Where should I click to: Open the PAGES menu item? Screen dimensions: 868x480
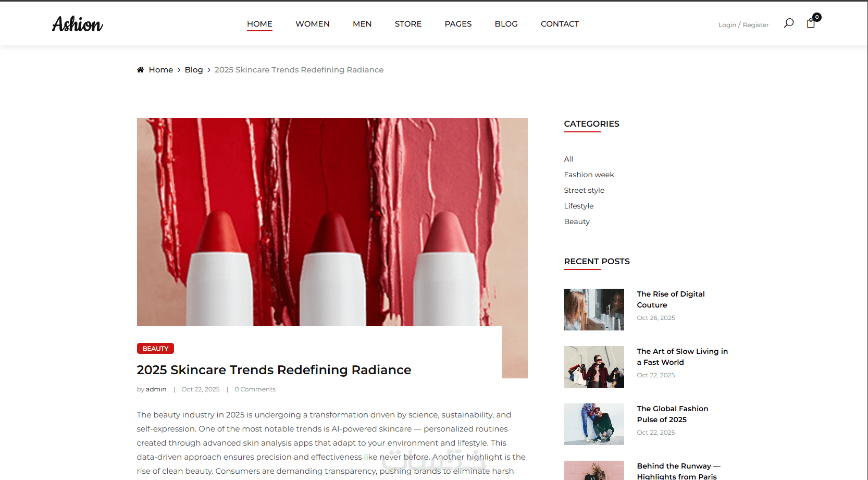458,24
